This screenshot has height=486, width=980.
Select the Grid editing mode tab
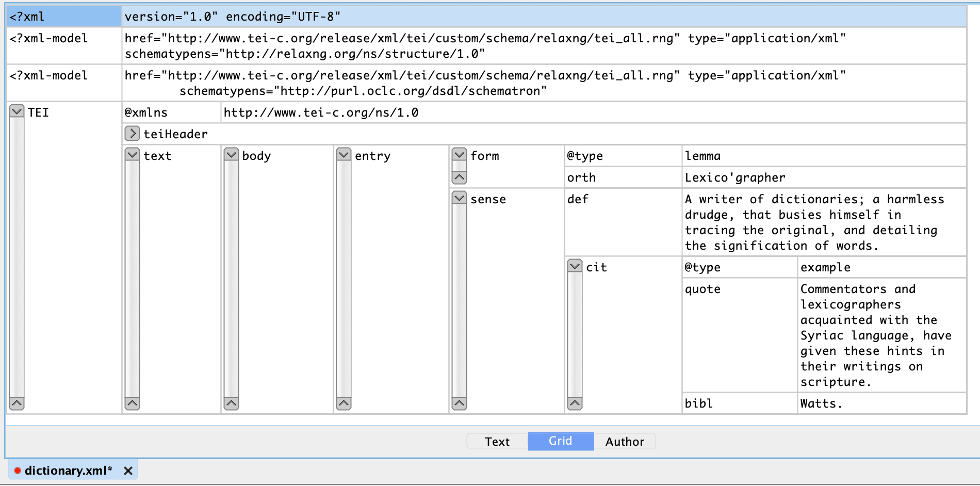pyautogui.click(x=560, y=441)
